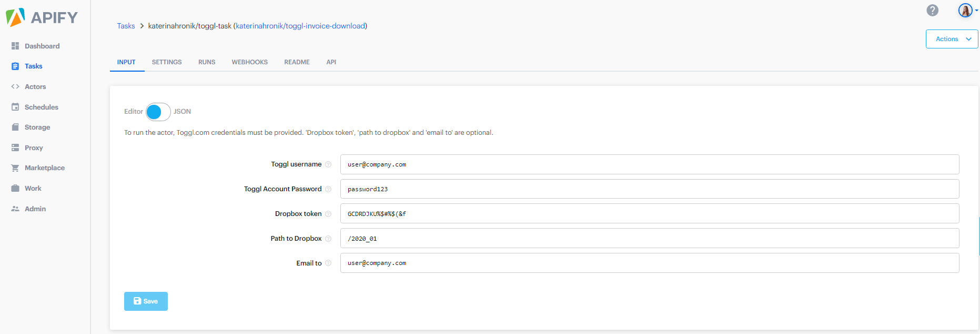Go to Schedules in the sidebar
This screenshot has width=980, height=334.
[x=42, y=107]
